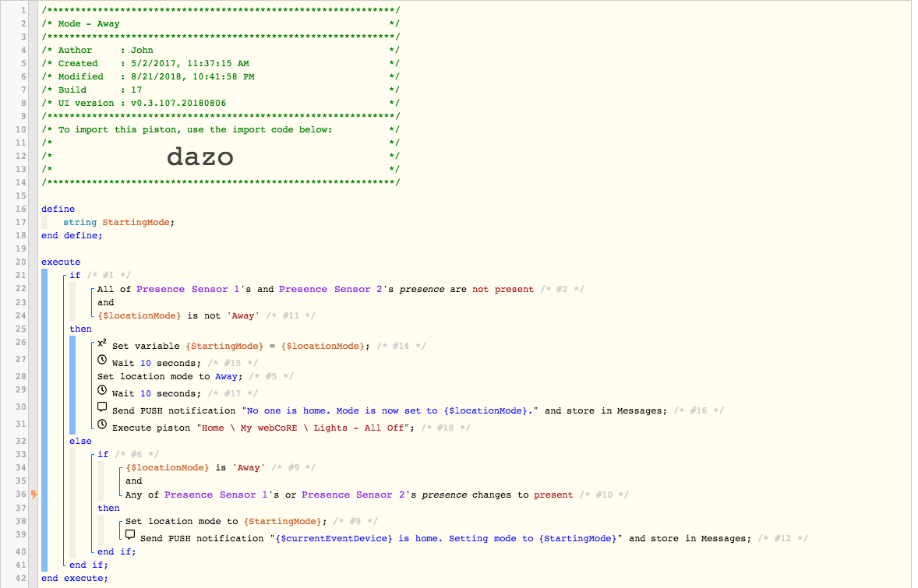Screen dimensions: 918x588
Task: Click the clock icon before first Wait 10 seconds
Action: (102, 360)
